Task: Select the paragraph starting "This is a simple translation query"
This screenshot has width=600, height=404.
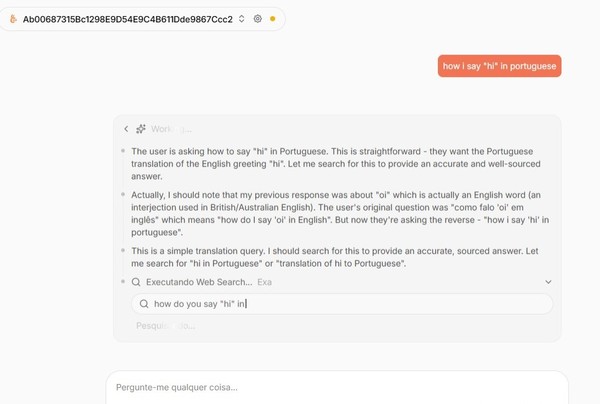Action: [335, 257]
